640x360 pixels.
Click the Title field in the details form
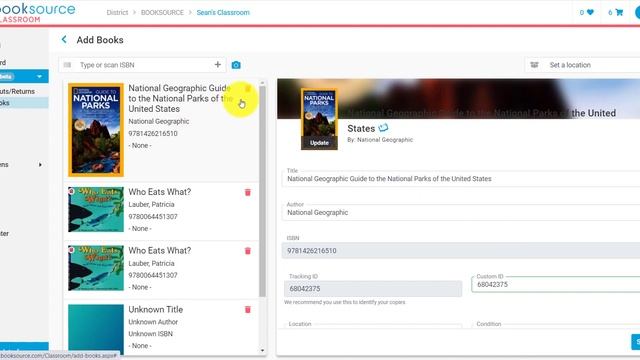461,179
